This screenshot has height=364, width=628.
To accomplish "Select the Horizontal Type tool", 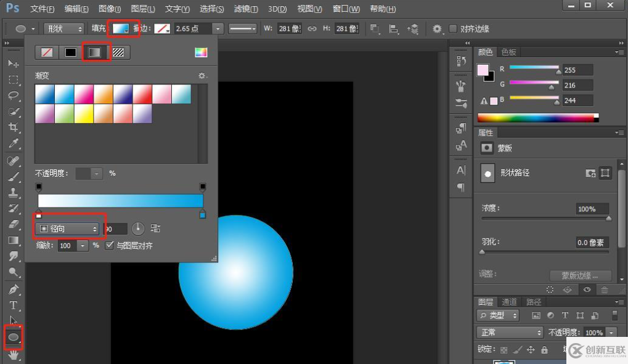I will tap(13, 305).
